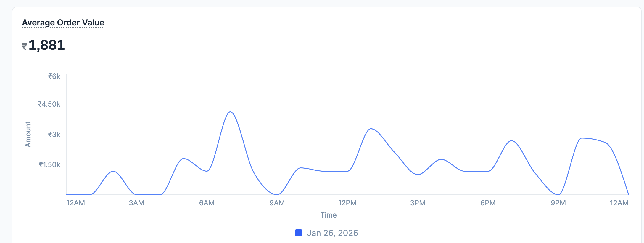
Task: Click the 9PM tick label
Action: (558, 203)
